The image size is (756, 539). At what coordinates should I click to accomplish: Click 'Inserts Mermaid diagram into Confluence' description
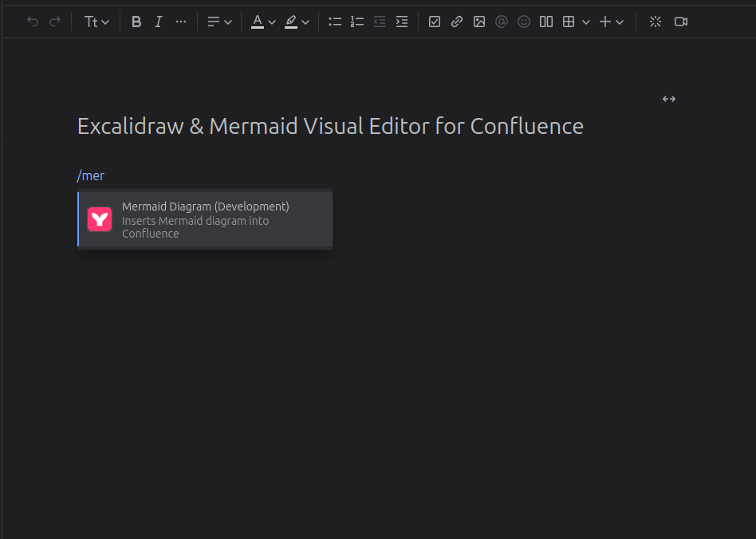[x=195, y=227]
